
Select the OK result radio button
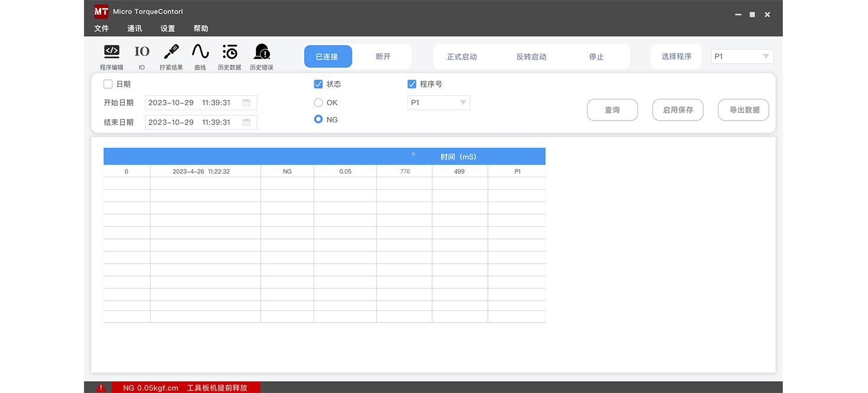(318, 102)
